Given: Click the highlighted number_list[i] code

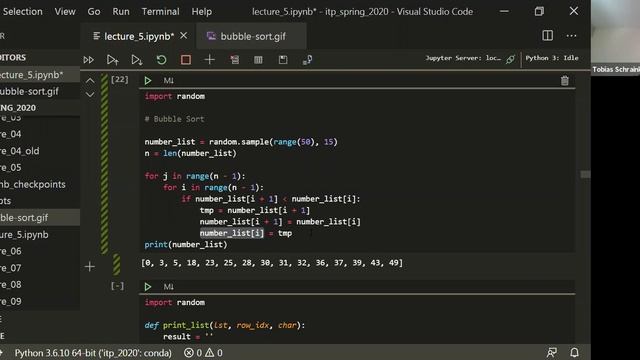Looking at the screenshot, I should coord(232,233).
